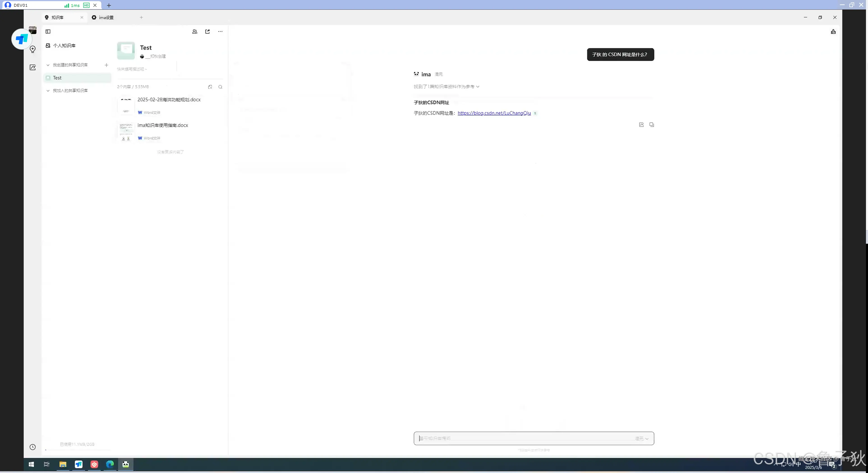Open the blog.csdn.net/LuChangQiu link
Viewport: 868px width, 473px height.
coord(494,113)
